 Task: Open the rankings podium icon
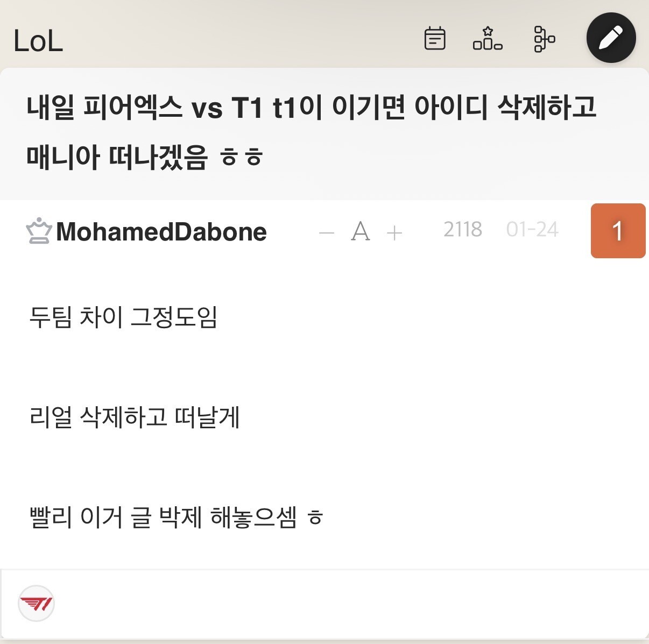488,39
